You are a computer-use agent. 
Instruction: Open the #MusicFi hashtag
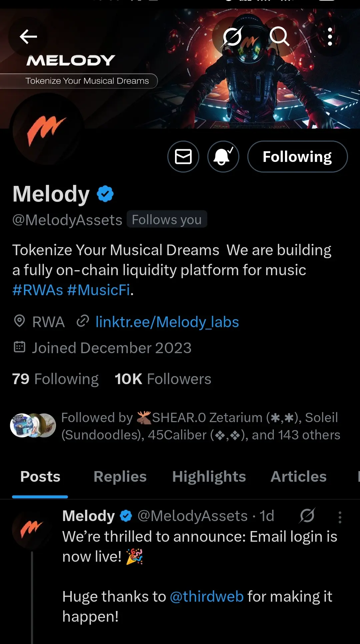tap(99, 290)
